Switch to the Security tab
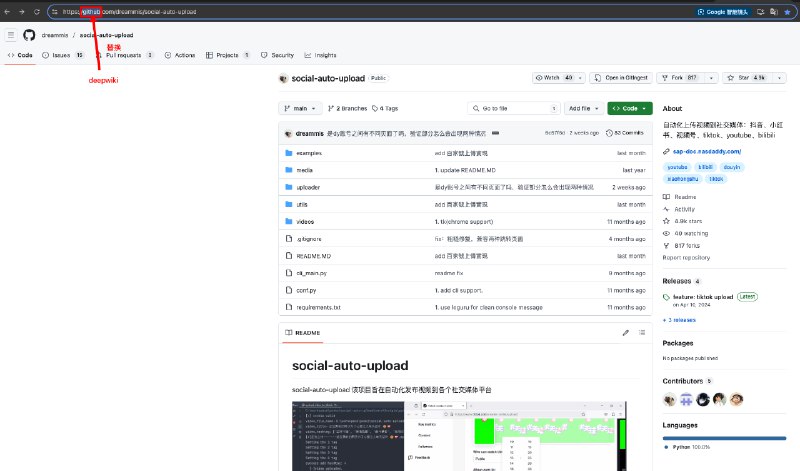The height and width of the screenshot is (471, 800). click(x=278, y=55)
